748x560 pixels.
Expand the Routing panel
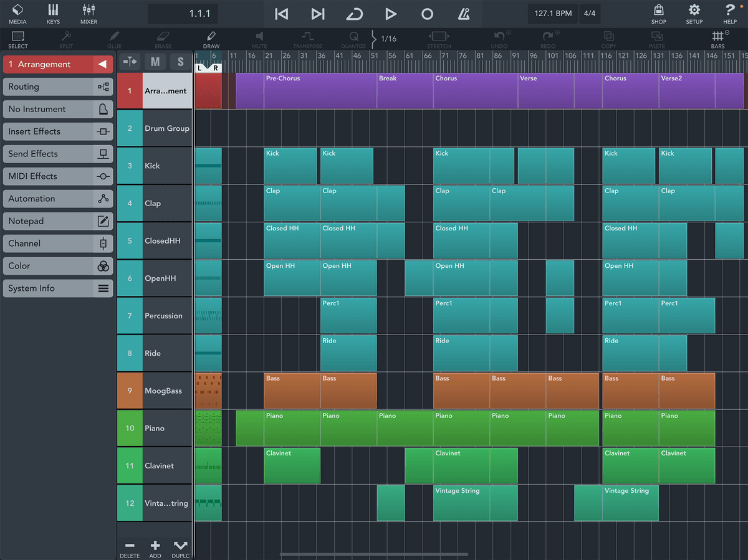click(x=57, y=87)
